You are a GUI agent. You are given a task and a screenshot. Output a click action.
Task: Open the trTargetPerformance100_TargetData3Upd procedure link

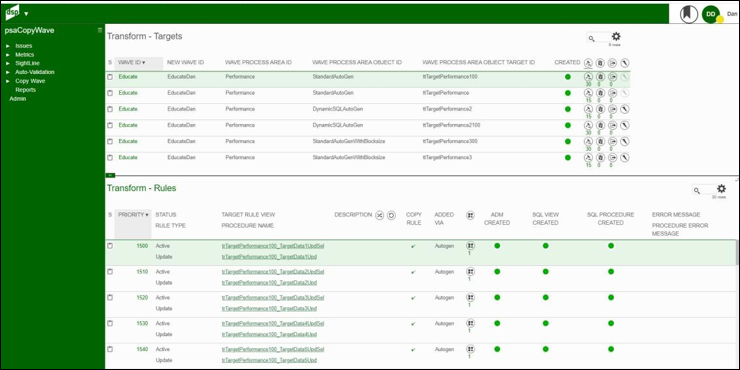[x=269, y=309]
